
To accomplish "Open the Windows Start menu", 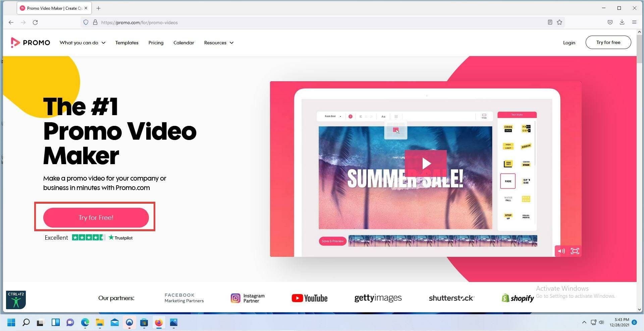I will pos(11,323).
